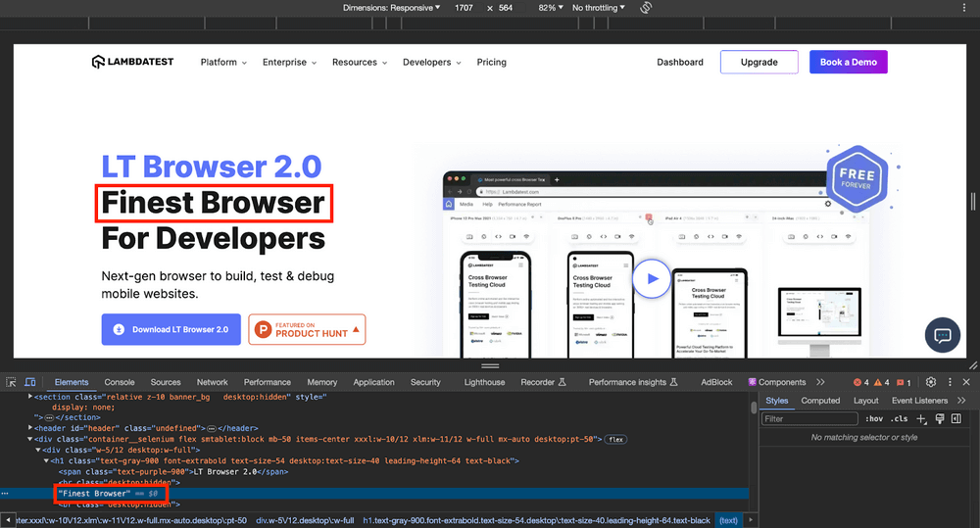Switch to the Performance tab
The height and width of the screenshot is (528, 980).
pos(268,382)
